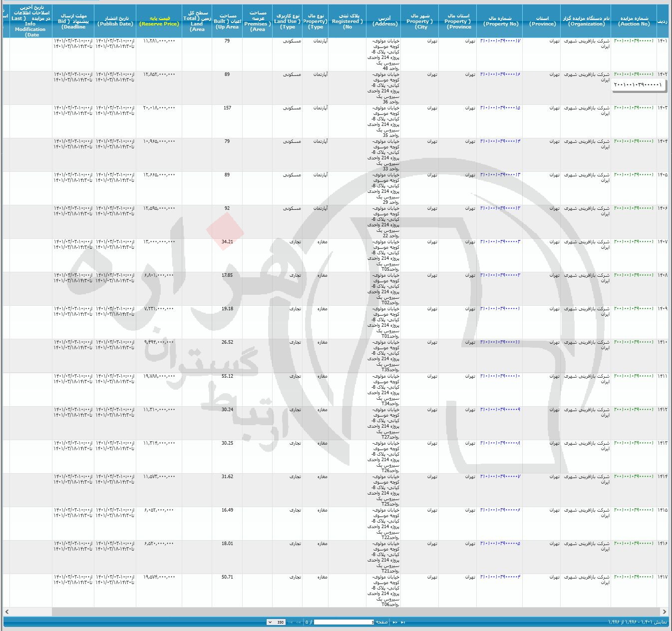Open auction number link in row 1417
Image resolution: width=672 pixels, height=631 pixels.
[634, 577]
